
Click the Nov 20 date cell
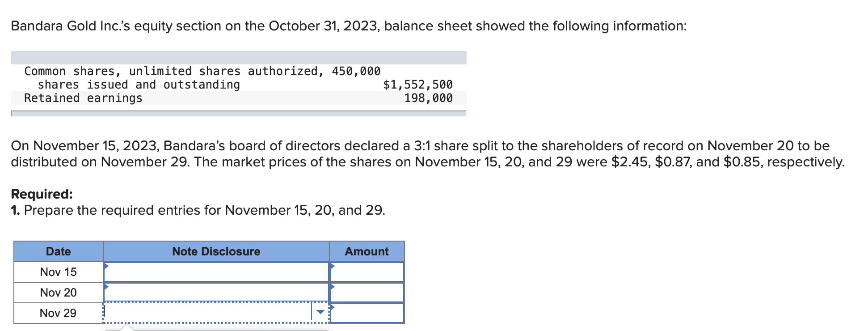[x=58, y=292]
